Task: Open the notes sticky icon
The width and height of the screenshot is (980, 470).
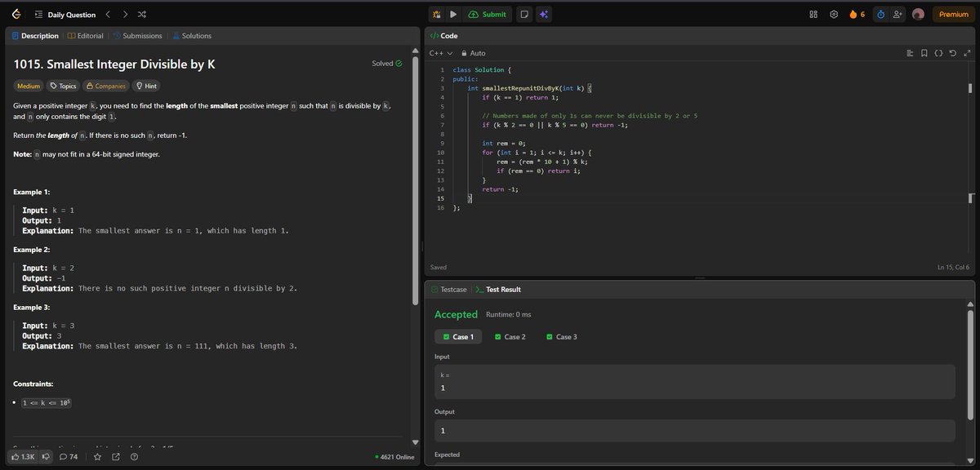Action: pyautogui.click(x=524, y=15)
